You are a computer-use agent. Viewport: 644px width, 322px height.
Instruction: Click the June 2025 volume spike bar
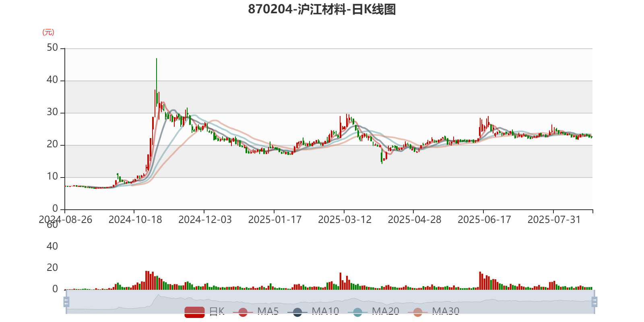pyautogui.click(x=480, y=281)
